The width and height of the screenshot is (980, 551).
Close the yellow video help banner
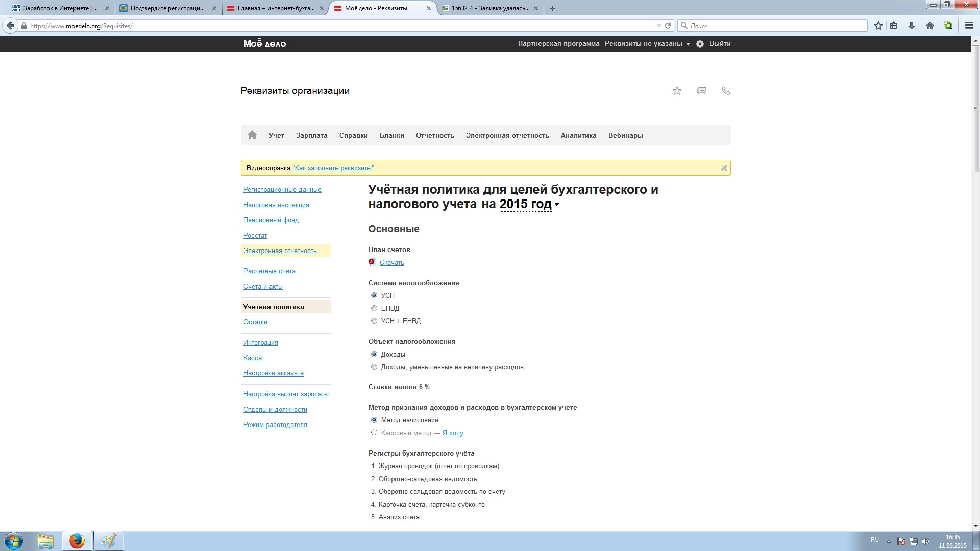click(x=724, y=168)
